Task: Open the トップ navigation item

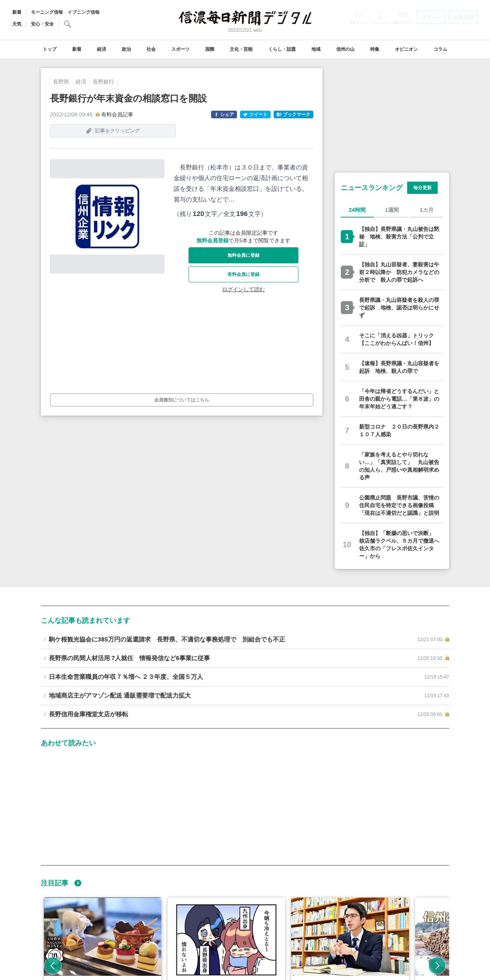Action: click(50, 49)
